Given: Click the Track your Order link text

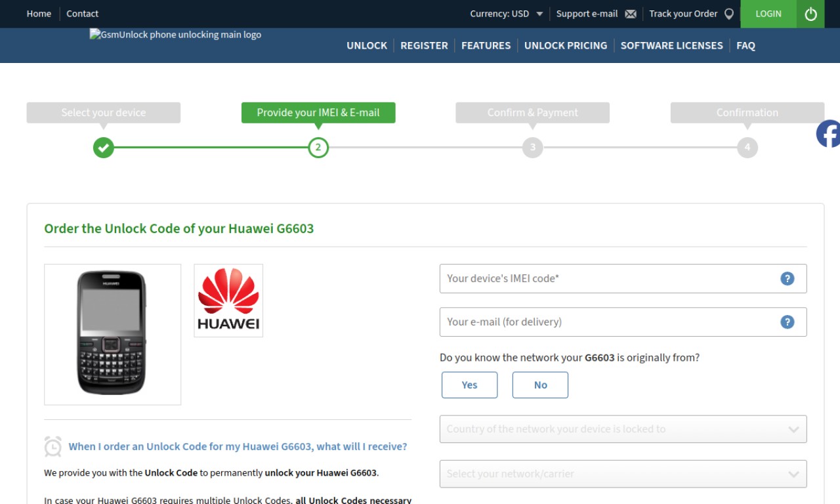Looking at the screenshot, I should click(683, 14).
